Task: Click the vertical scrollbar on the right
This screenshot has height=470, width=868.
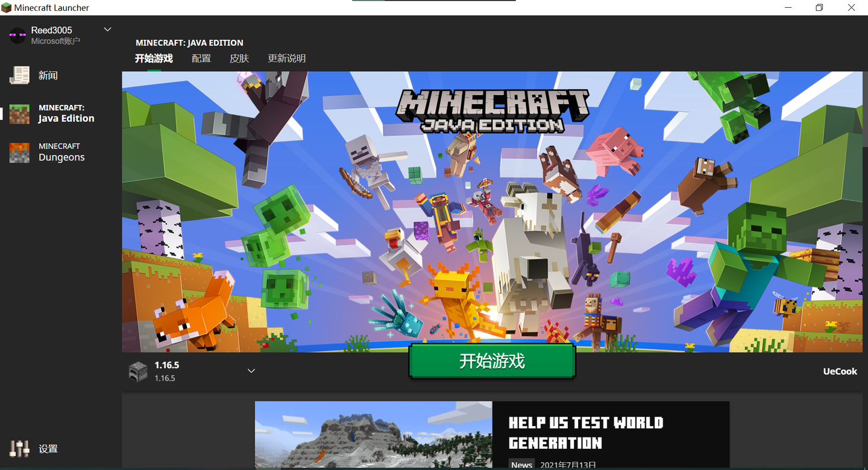Action: pos(865,109)
